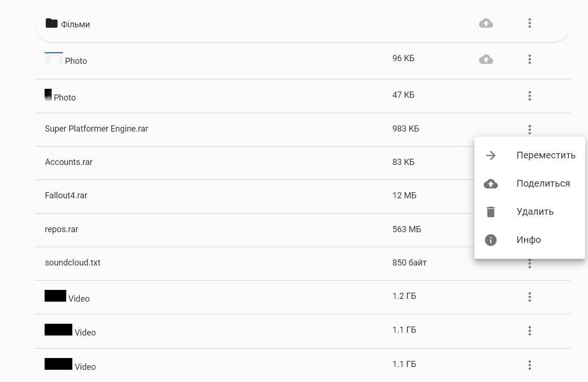
Task: Open the 1.2 ГБ Video thumbnail
Action: pos(55,296)
